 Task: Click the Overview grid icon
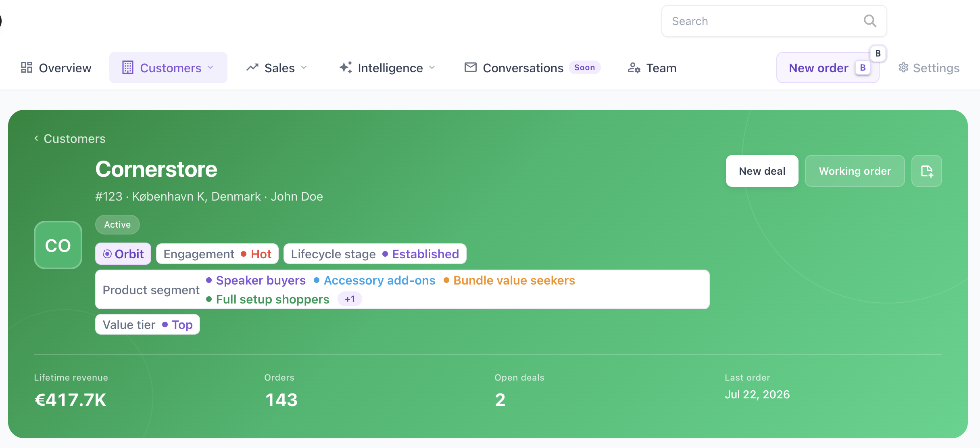(x=27, y=67)
